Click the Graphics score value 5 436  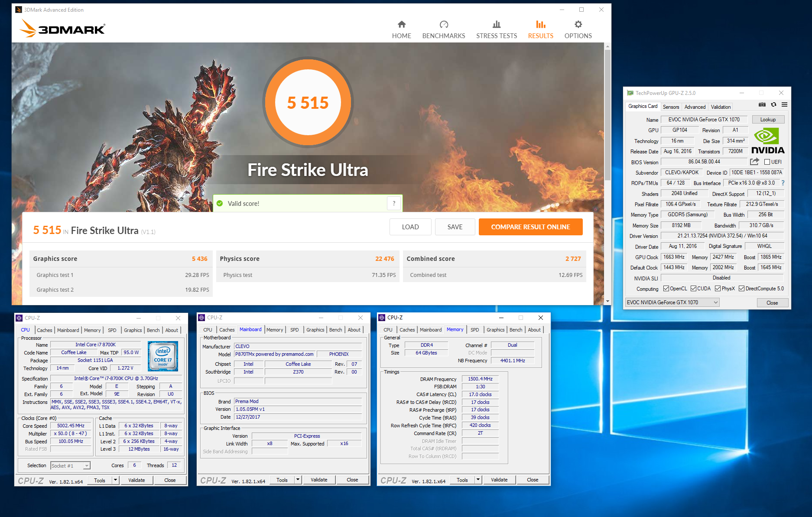click(x=199, y=259)
